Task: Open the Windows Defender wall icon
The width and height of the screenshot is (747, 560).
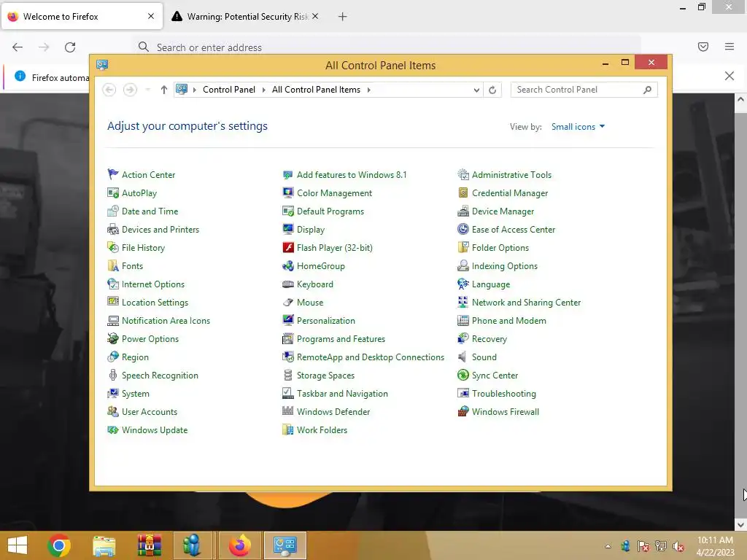Action: coord(288,411)
